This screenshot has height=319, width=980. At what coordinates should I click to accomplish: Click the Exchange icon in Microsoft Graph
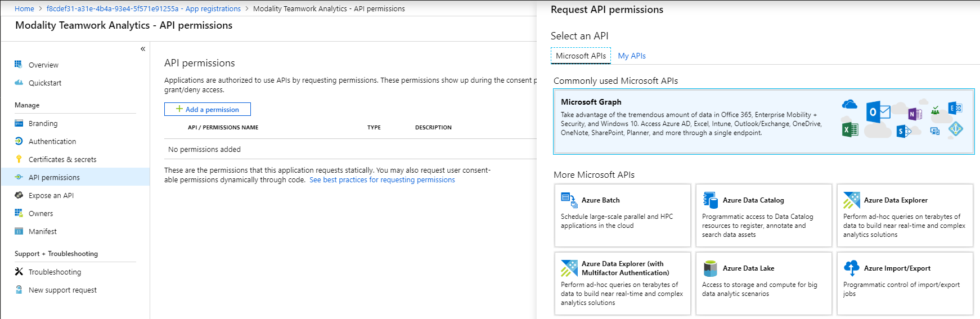[955, 108]
